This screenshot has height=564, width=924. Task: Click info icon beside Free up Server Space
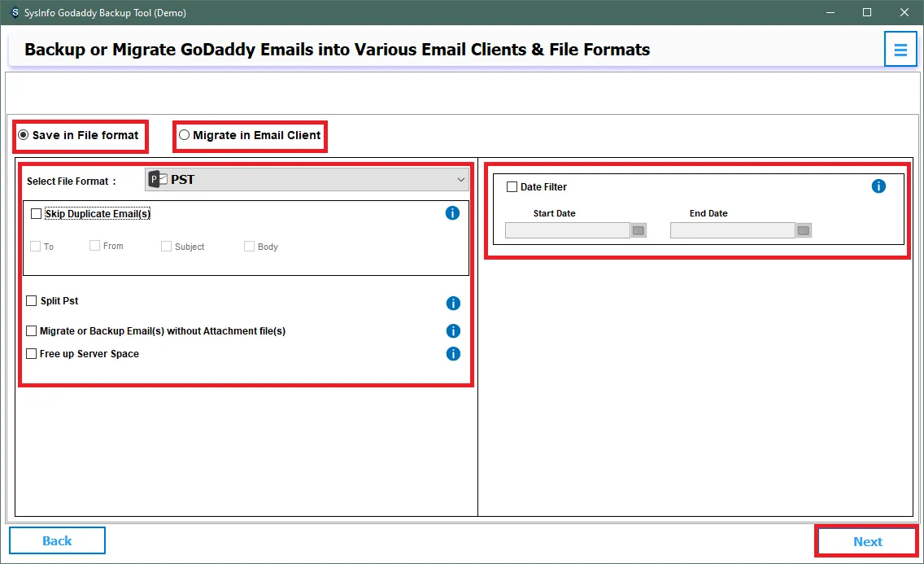pos(452,353)
